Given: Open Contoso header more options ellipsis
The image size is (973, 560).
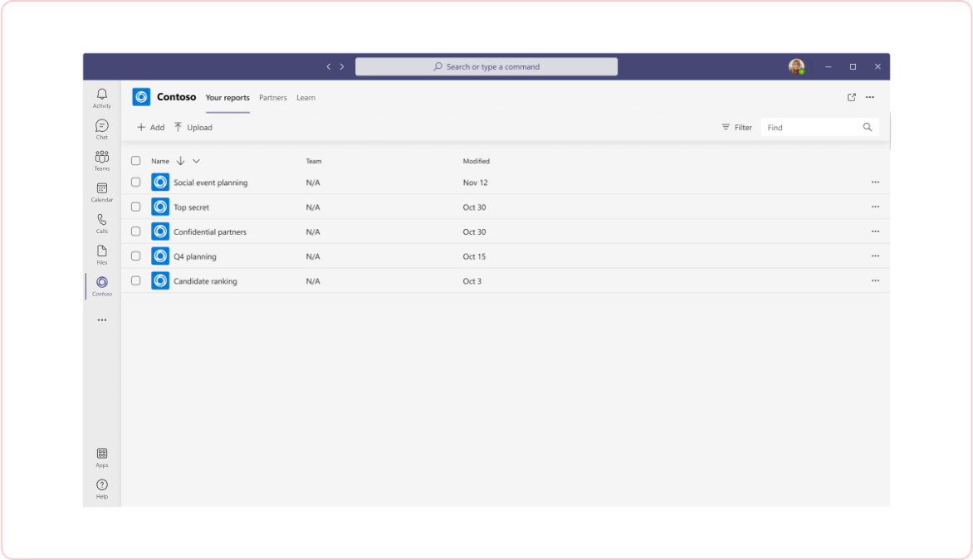Looking at the screenshot, I should click(870, 97).
